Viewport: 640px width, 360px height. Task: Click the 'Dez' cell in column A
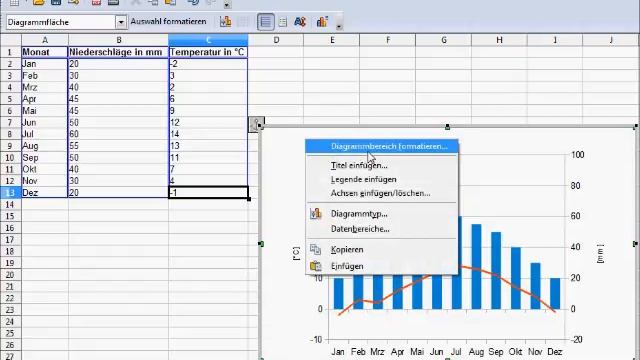click(44, 193)
